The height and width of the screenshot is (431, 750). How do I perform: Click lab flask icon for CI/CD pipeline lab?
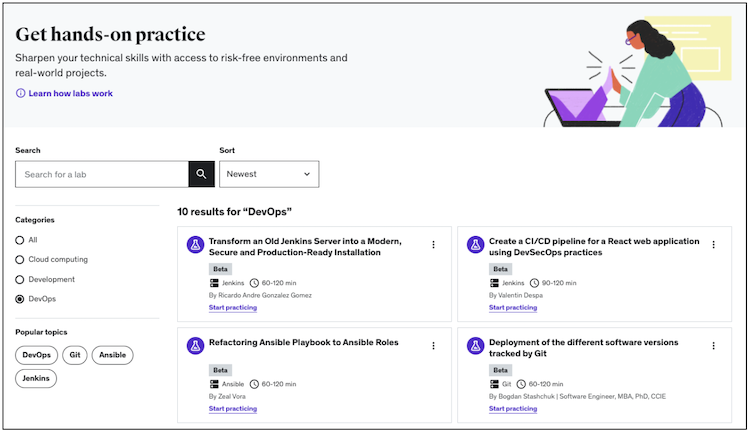click(476, 245)
